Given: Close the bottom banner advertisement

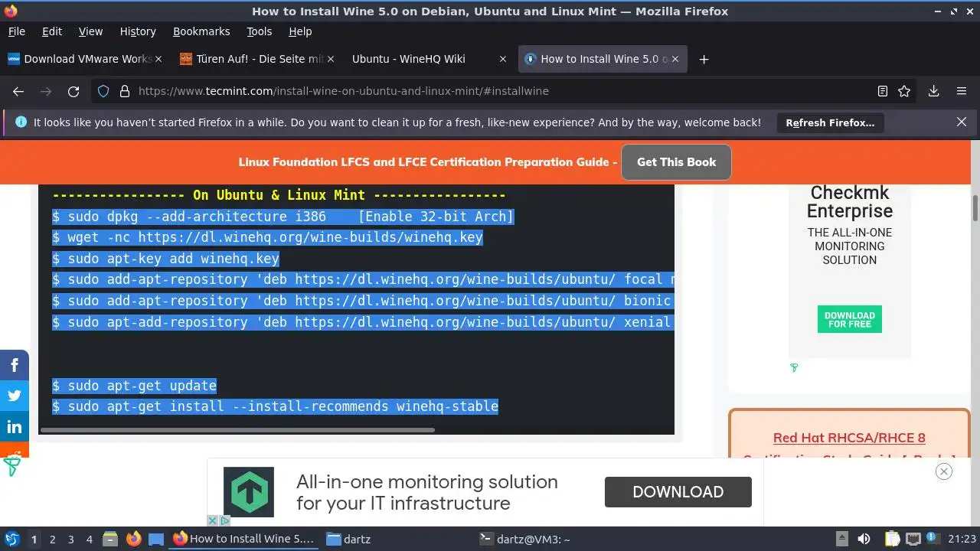Looking at the screenshot, I should pos(944,471).
